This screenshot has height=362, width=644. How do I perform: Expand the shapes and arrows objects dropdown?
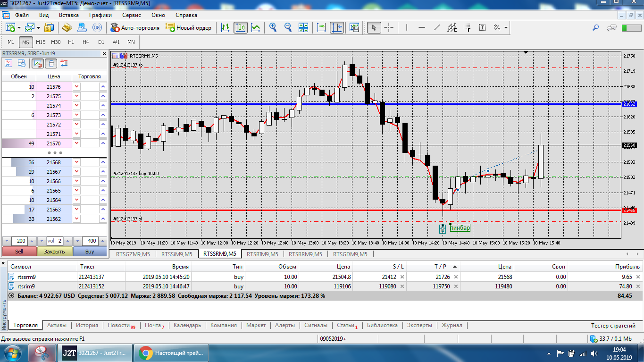coord(506,28)
